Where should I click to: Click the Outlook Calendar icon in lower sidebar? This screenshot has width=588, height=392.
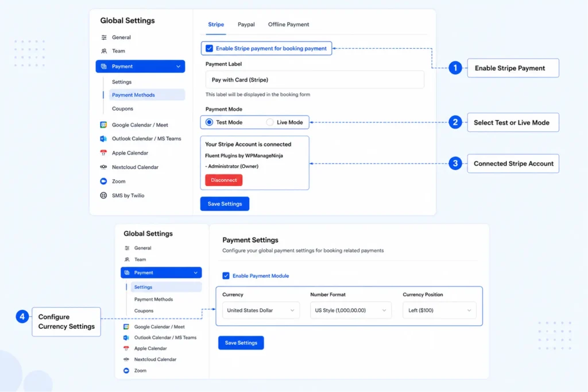[x=126, y=337]
